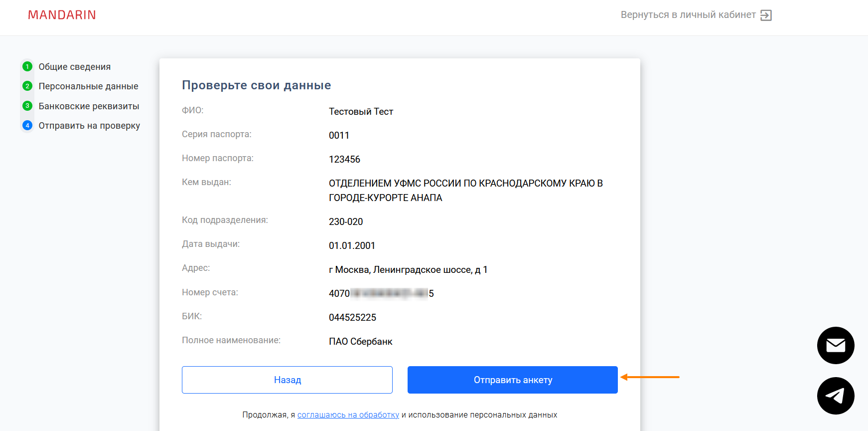This screenshot has height=431, width=868.
Task: Open the email contact round button
Action: coord(836,345)
